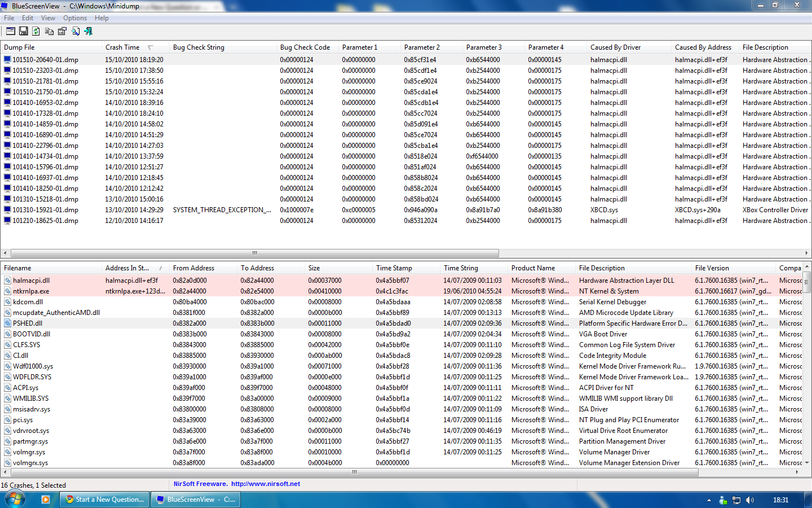Viewport: 812px width, 508px height.
Task: Open the Windows Start orb
Action: point(15,499)
